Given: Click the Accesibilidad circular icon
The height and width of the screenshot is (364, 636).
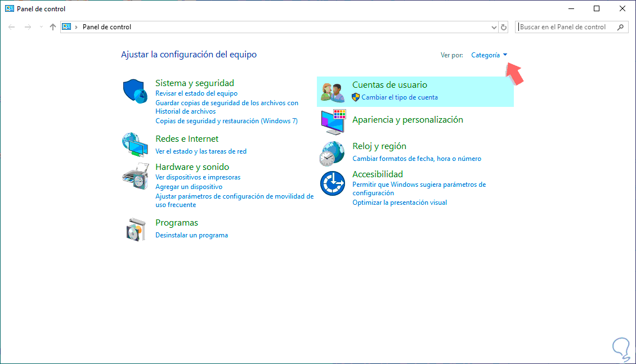Looking at the screenshot, I should point(333,183).
